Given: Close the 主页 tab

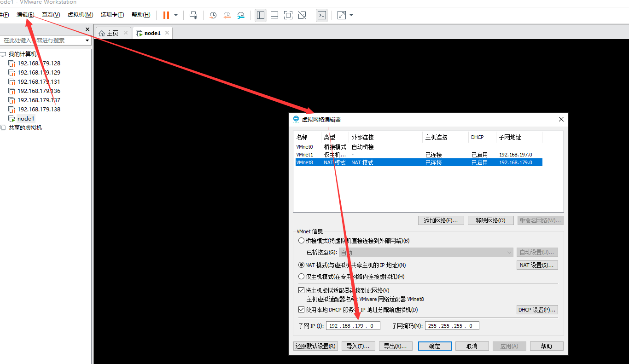Looking at the screenshot, I should (125, 33).
